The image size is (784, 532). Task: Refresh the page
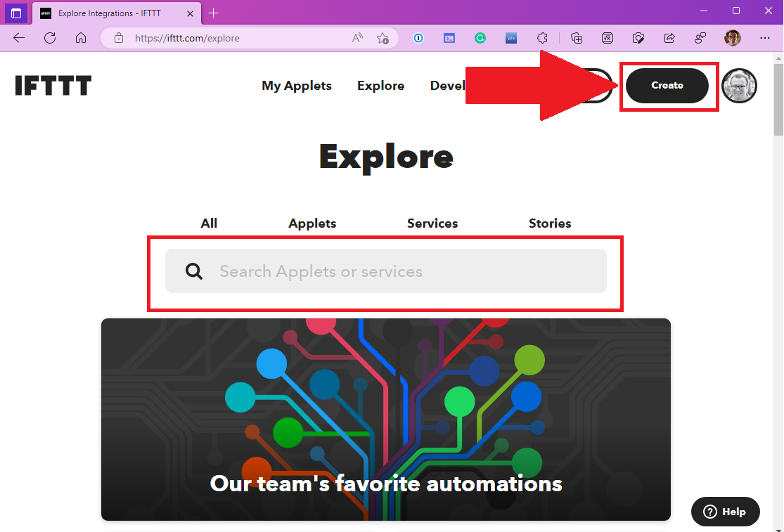pyautogui.click(x=50, y=38)
